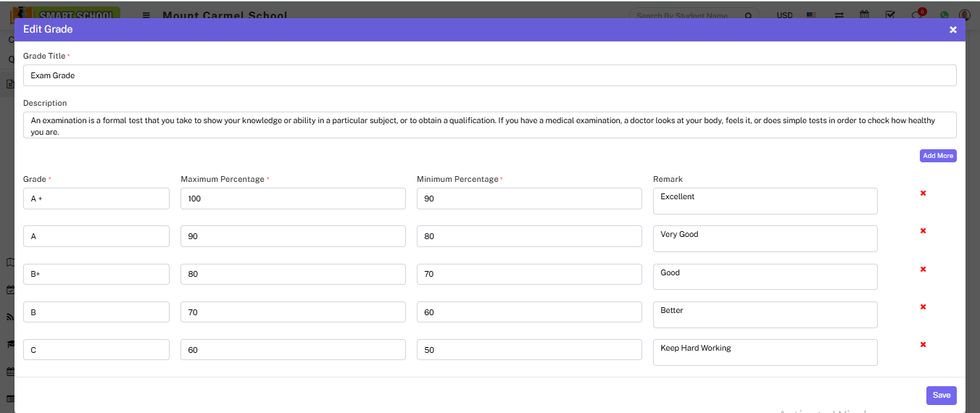980x413 pixels.
Task: Click the Excellent remark box
Action: 765,201
